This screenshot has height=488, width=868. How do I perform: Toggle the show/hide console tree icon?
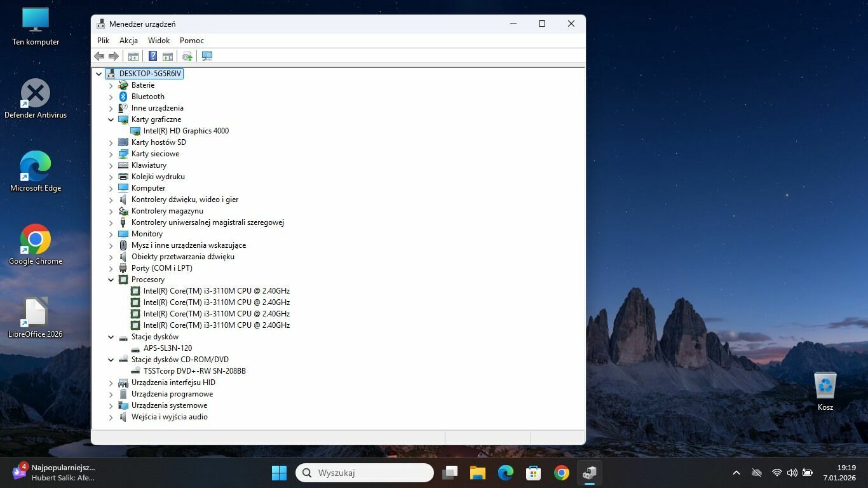point(133,56)
